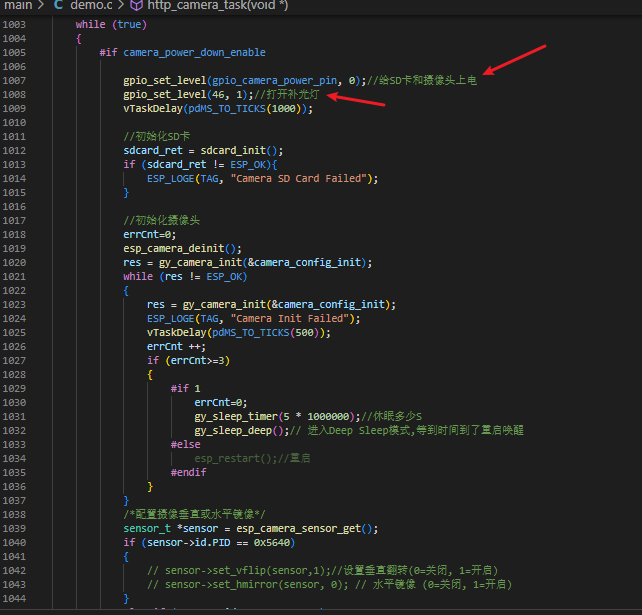642x615 pixels.
Task: Click gpio_camera_power_pin argument
Action: (x=274, y=81)
